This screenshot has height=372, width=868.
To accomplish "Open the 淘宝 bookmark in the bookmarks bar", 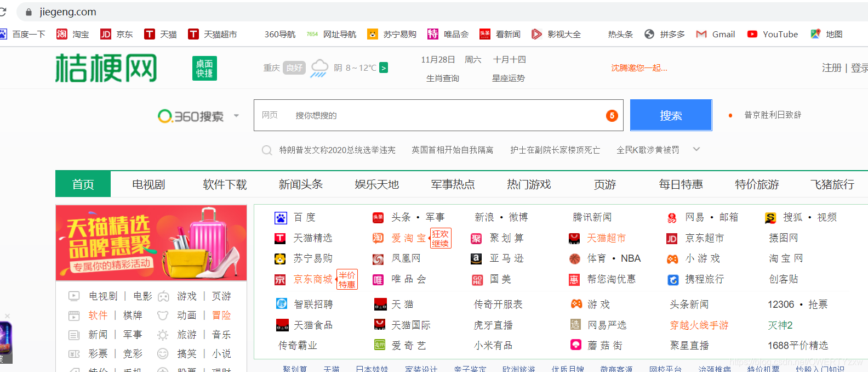I will pos(73,34).
